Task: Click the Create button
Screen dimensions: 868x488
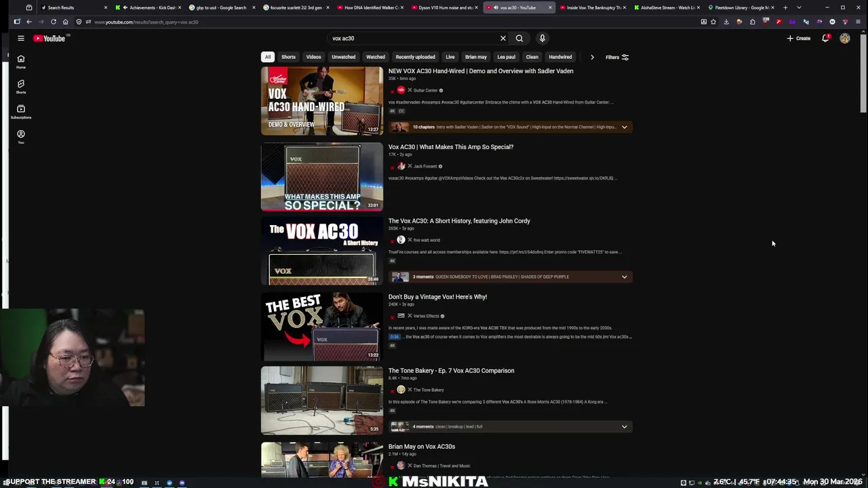Action: pos(799,39)
